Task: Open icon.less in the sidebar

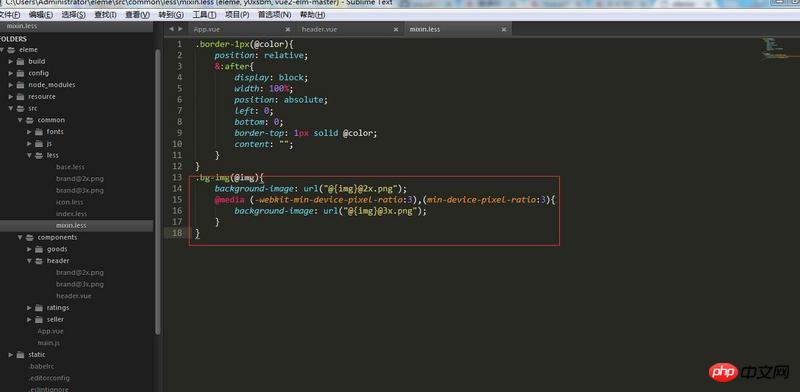Action: [x=70, y=203]
